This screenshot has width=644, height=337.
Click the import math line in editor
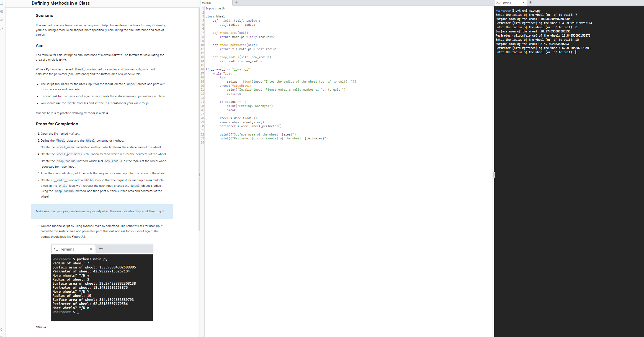215,9
